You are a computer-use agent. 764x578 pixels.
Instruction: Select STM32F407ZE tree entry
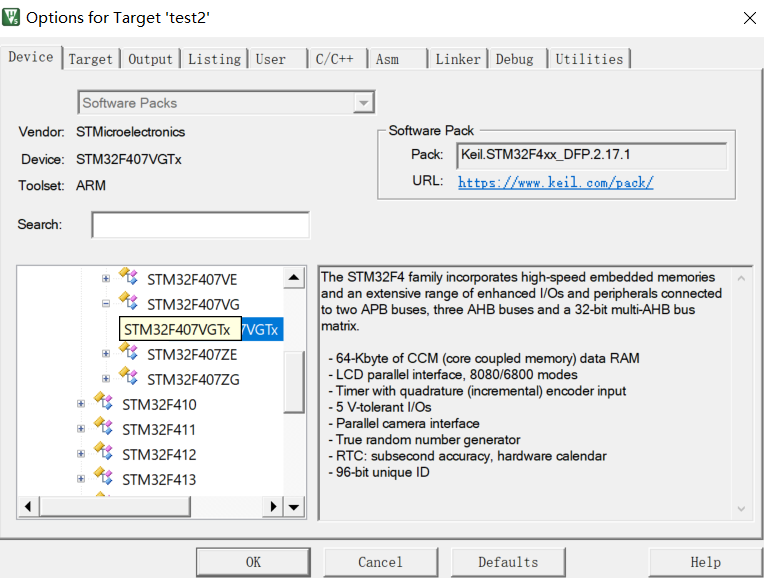click(192, 355)
